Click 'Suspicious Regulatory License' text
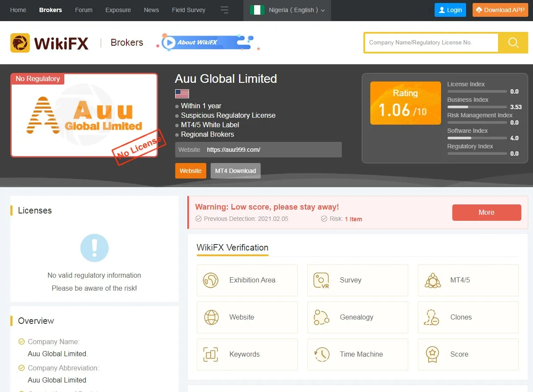The height and width of the screenshot is (392, 533). tap(228, 115)
